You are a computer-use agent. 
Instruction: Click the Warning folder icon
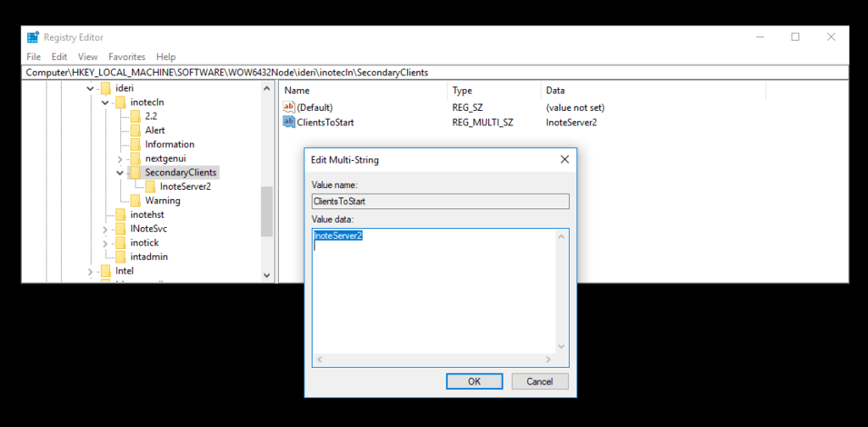135,200
